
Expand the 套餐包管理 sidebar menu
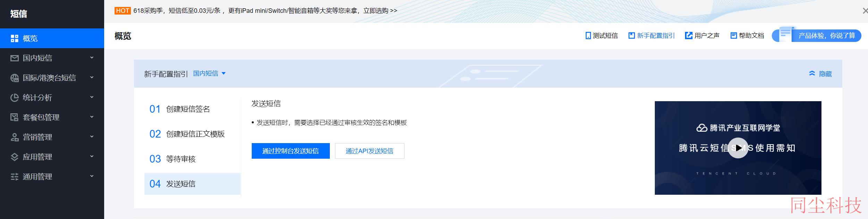[92, 117]
